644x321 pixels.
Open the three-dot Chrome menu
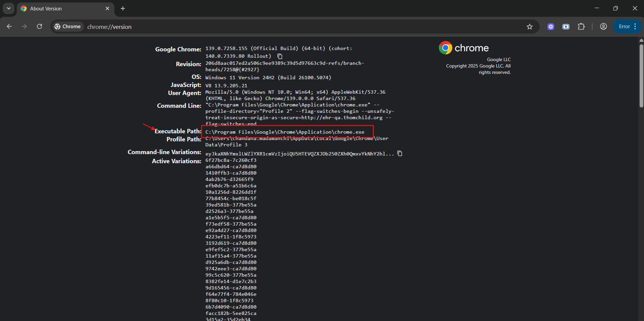(635, 27)
